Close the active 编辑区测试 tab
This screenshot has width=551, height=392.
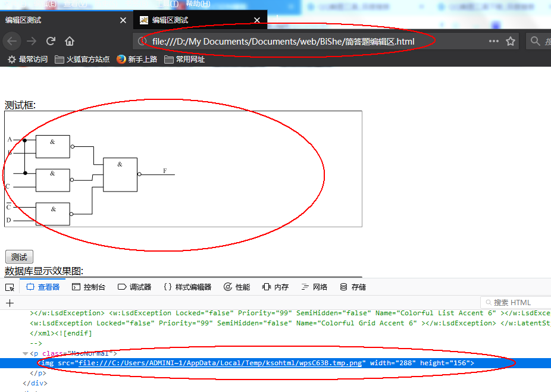pyautogui.click(x=257, y=20)
